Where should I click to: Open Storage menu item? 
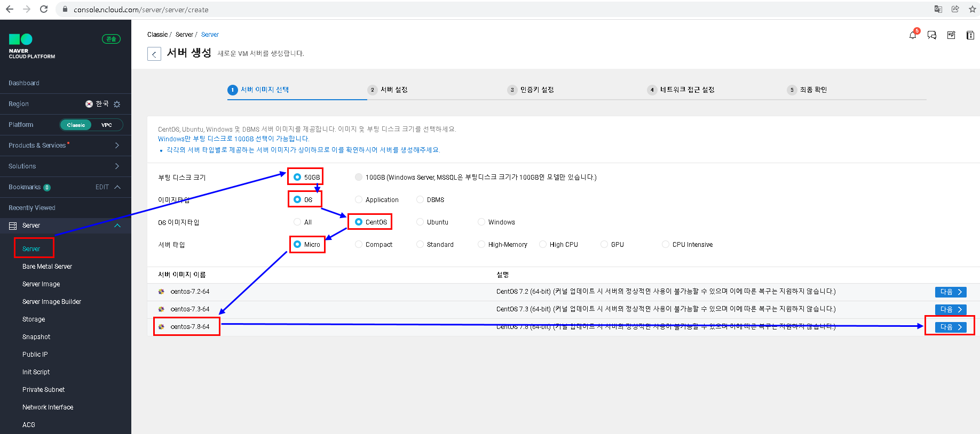[34, 319]
